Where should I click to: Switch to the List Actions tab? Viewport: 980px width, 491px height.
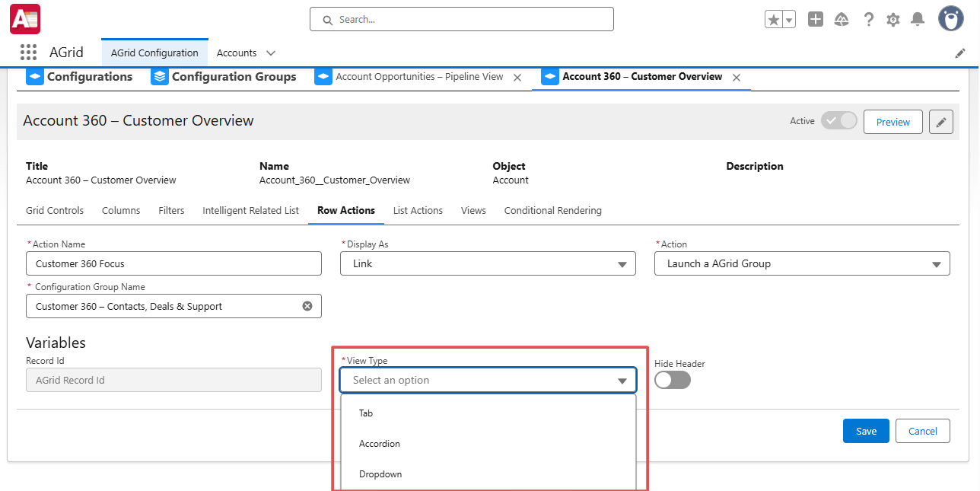[x=418, y=210]
